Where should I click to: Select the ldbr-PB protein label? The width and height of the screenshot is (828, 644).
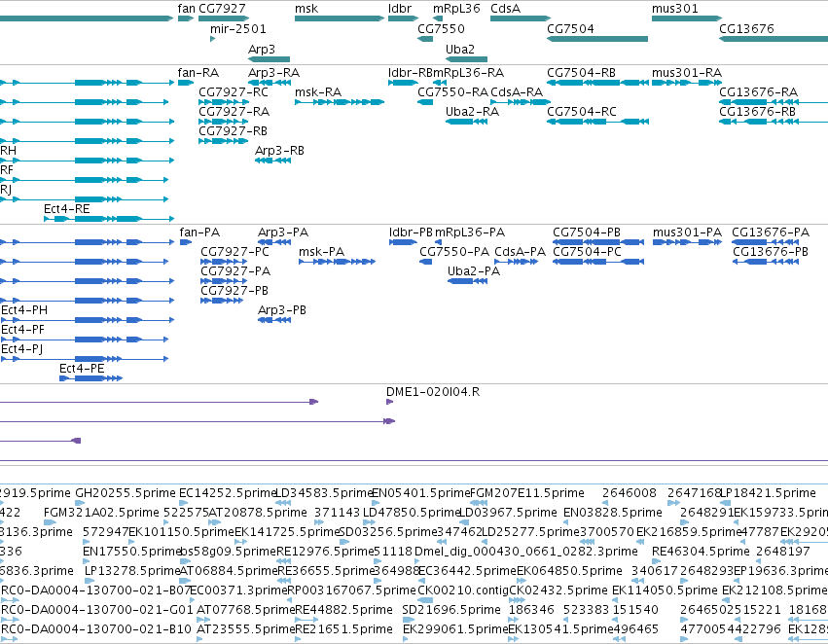pos(411,233)
